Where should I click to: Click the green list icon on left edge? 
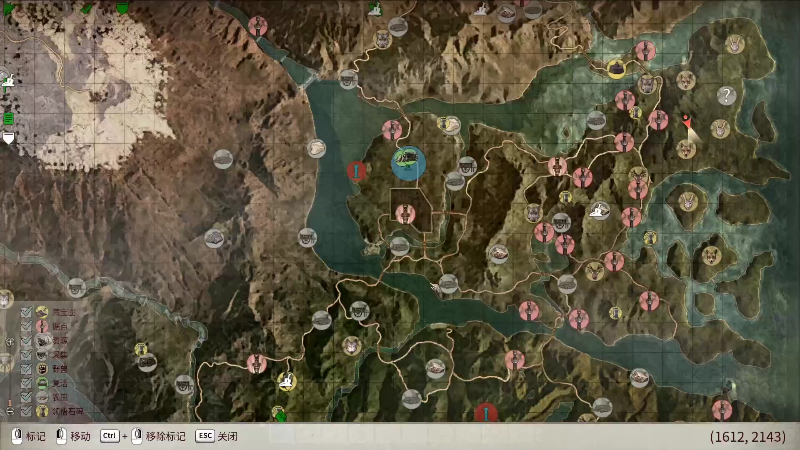click(8, 119)
